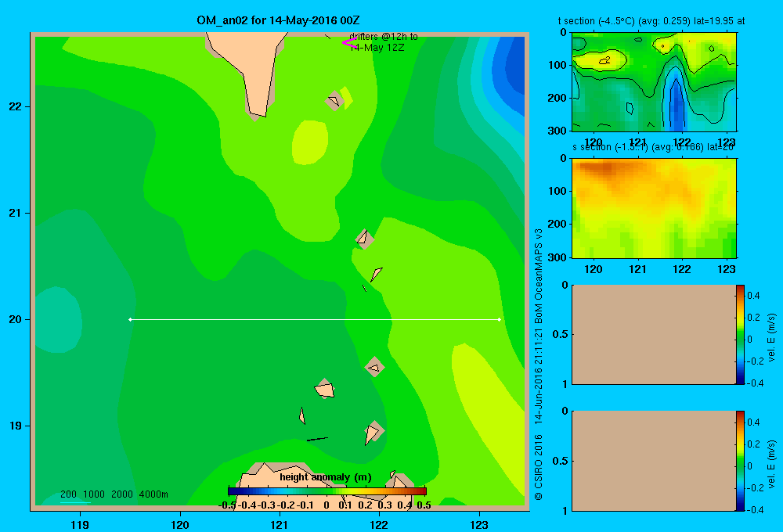Viewport: 783px width, 532px height.
Task: Click the lower 'vel. E (m/s)' colorbar
Action: (740, 461)
